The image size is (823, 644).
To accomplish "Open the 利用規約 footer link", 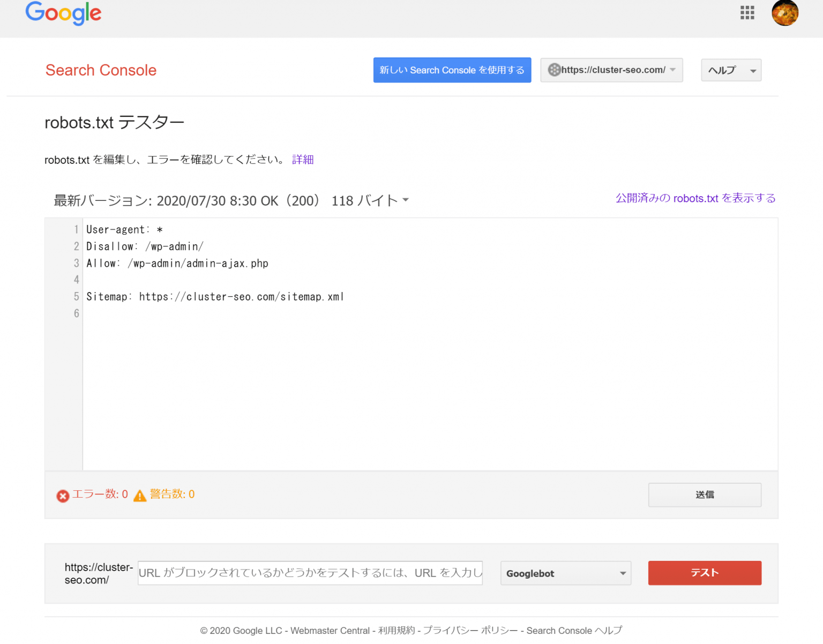I will (396, 631).
